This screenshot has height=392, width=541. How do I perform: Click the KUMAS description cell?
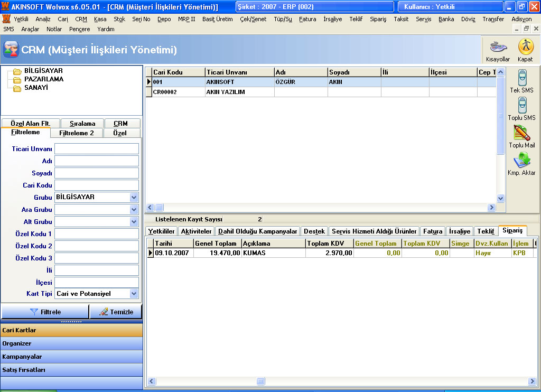(274, 253)
